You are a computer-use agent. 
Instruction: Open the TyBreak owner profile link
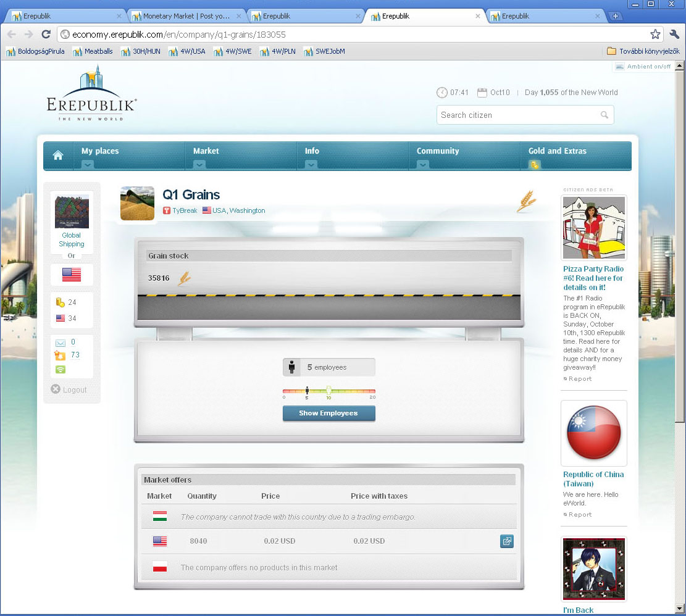[185, 210]
